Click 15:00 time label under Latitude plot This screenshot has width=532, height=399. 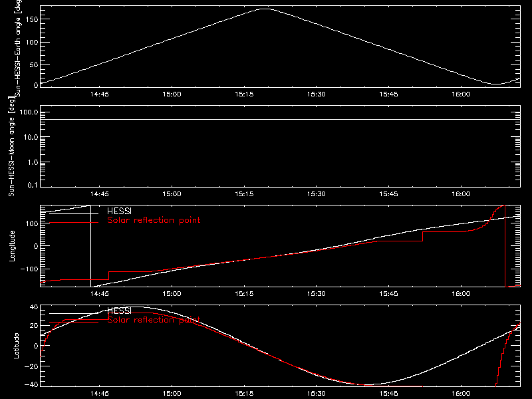(x=172, y=394)
